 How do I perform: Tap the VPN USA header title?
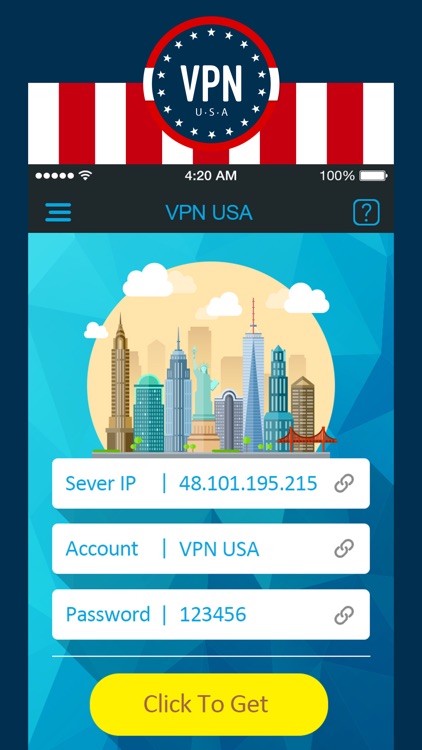[x=209, y=213]
